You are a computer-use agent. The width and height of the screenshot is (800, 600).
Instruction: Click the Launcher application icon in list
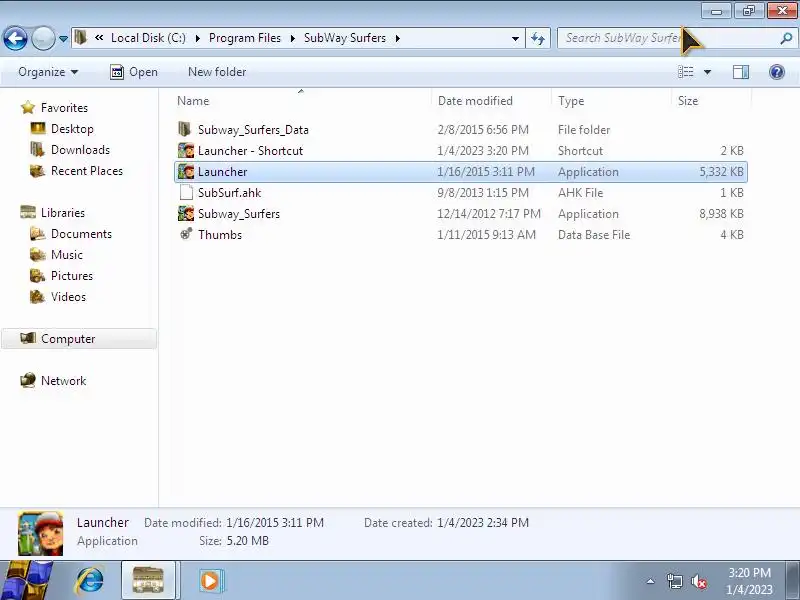[186, 171]
